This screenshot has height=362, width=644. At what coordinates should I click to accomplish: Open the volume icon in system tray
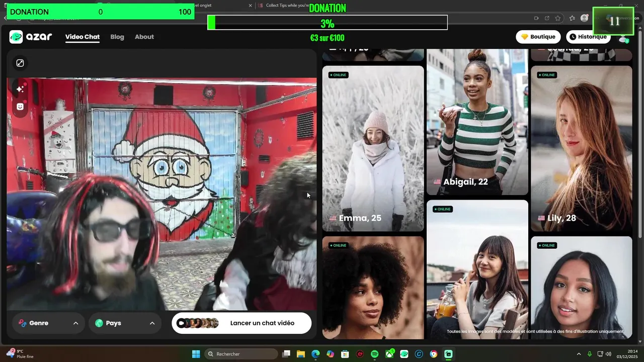click(x=609, y=354)
